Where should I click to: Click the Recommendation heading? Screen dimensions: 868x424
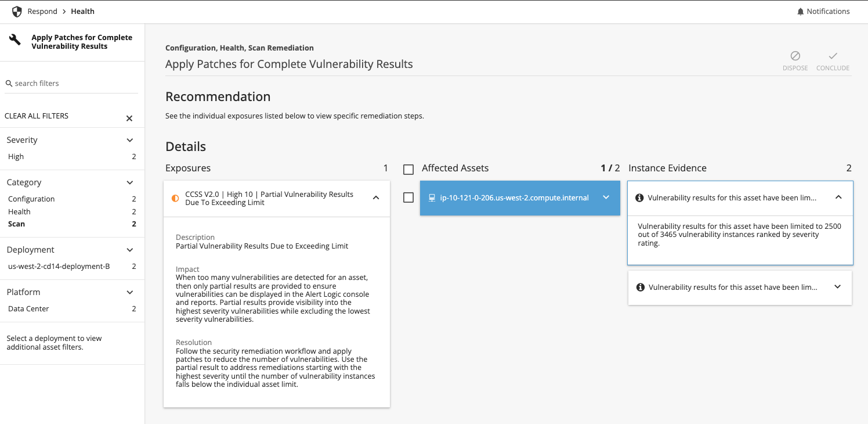tap(218, 96)
